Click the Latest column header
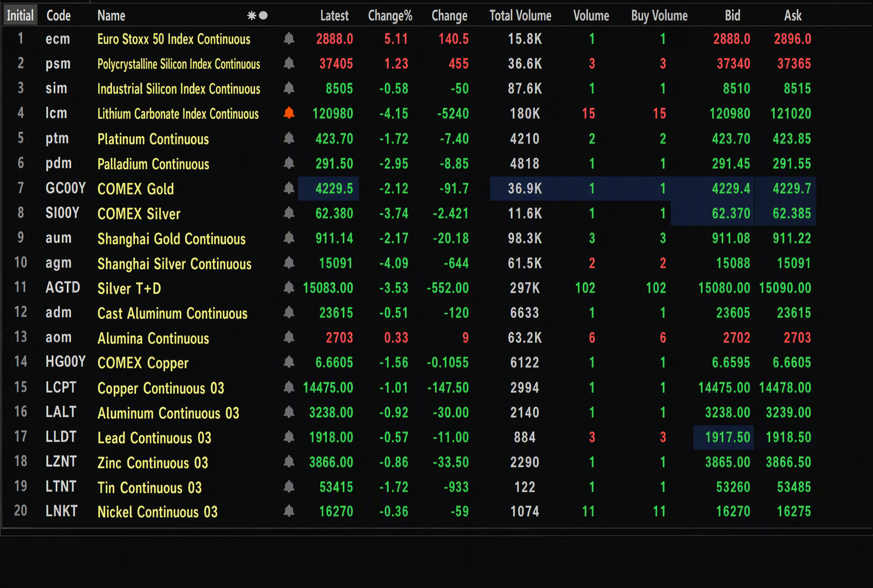Screen dimensions: 873x588 pos(334,15)
